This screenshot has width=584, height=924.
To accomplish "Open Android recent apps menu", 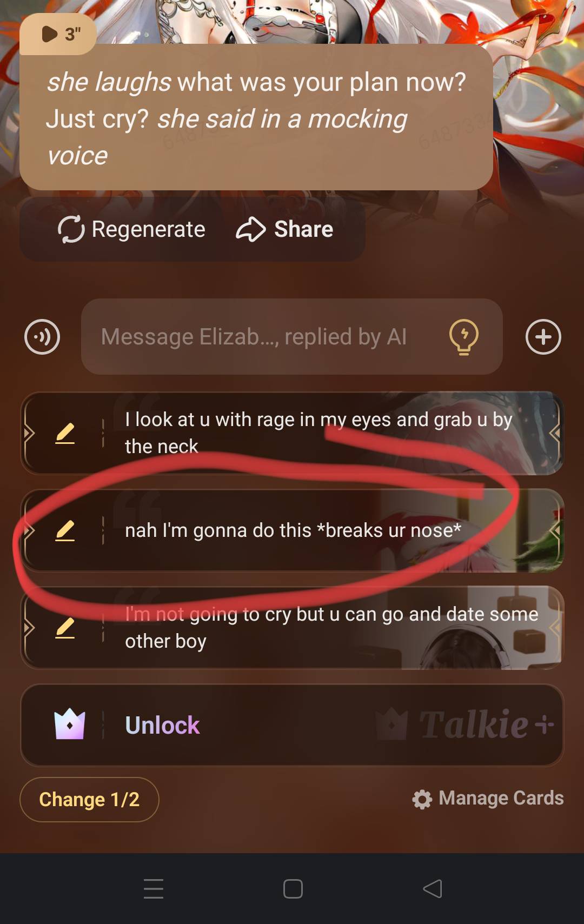I will (x=154, y=889).
